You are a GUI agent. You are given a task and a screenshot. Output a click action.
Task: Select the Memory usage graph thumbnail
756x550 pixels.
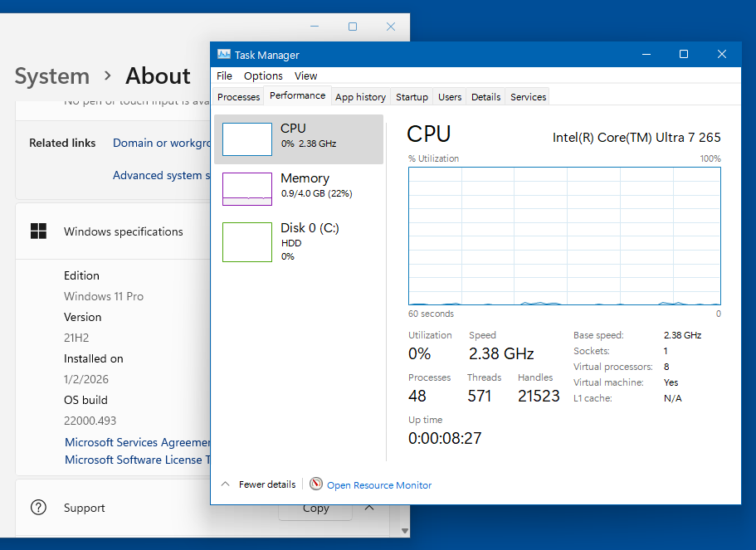coord(247,189)
